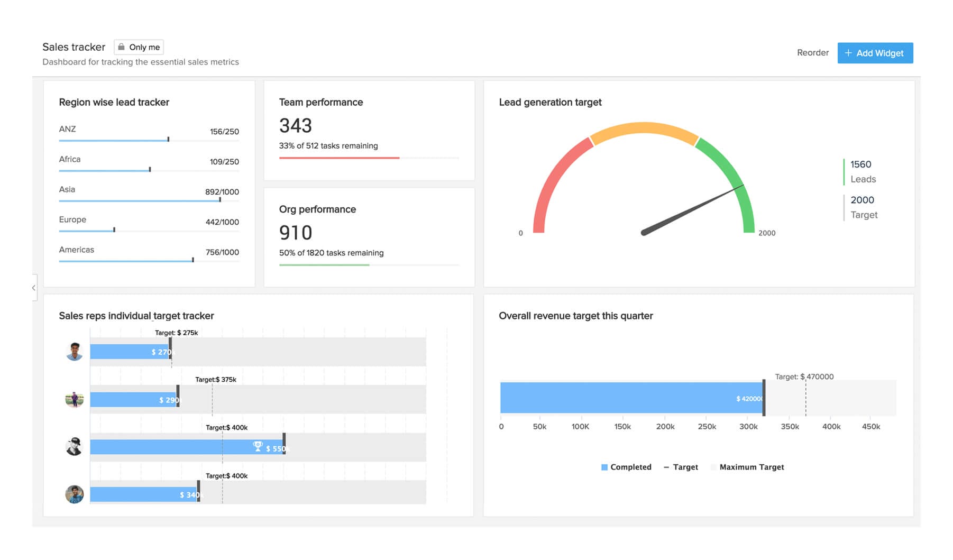This screenshot has height=560, width=953.
Task: Select the fourth sales rep avatar
Action: [75, 494]
